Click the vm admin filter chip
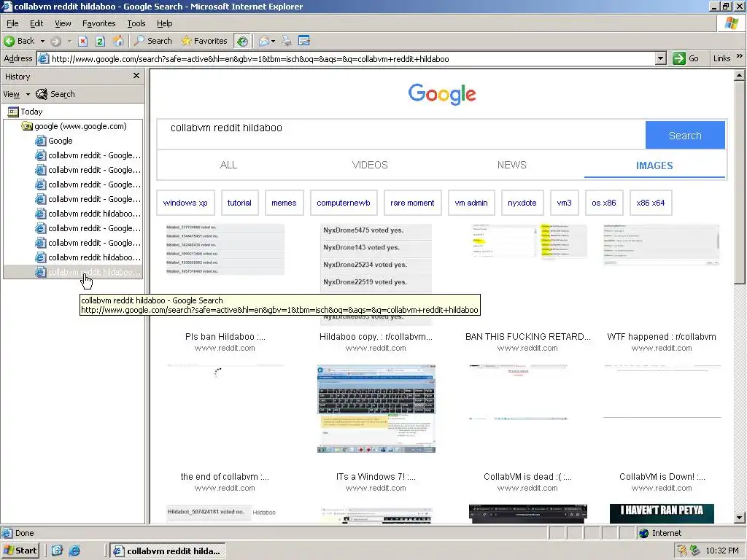 coord(471,203)
